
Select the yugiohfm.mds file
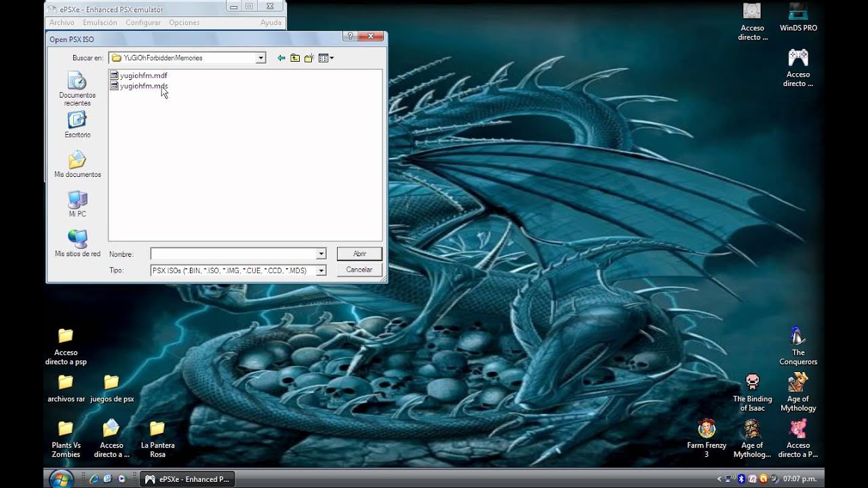coord(138,86)
